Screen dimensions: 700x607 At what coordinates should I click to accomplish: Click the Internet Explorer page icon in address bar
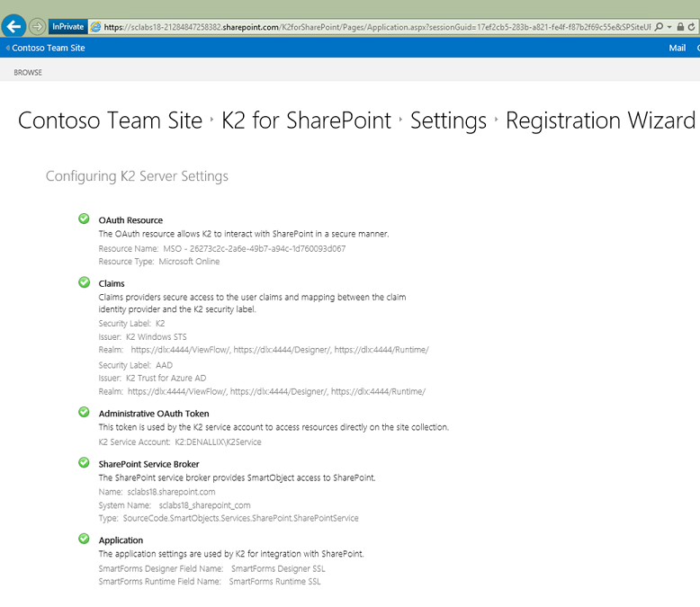click(95, 27)
